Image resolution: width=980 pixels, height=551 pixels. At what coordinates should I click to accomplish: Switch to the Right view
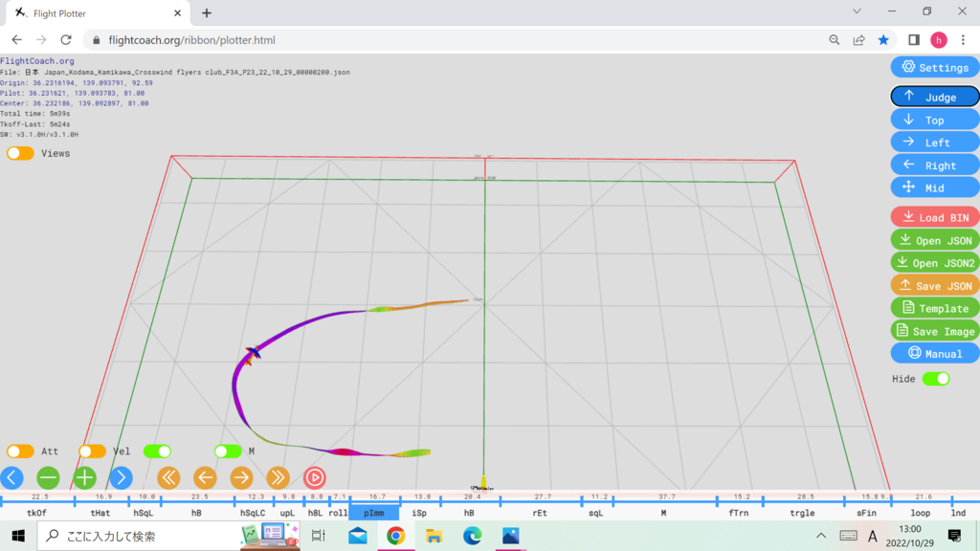pos(935,165)
